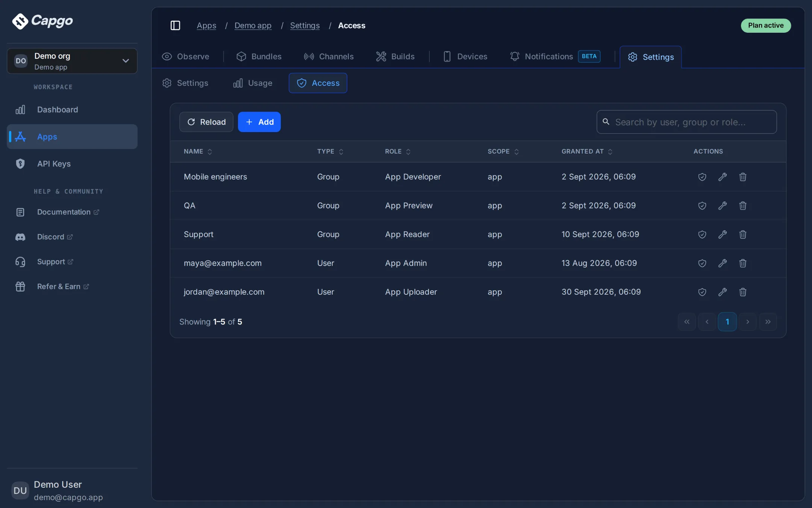812x508 pixels.
Task: Edit role wrench icon for Mobile engineers
Action: 722,177
